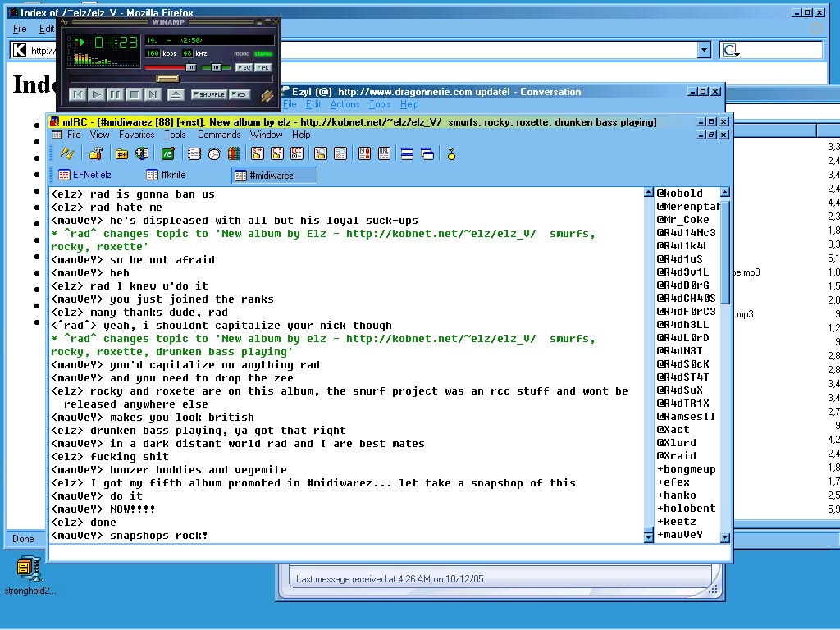The image size is (840, 630).
Task: Open the DCC options icon
Action: tap(297, 154)
